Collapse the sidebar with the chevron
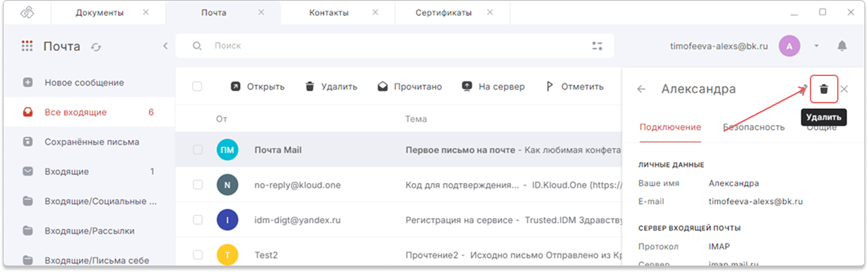 pos(165,46)
